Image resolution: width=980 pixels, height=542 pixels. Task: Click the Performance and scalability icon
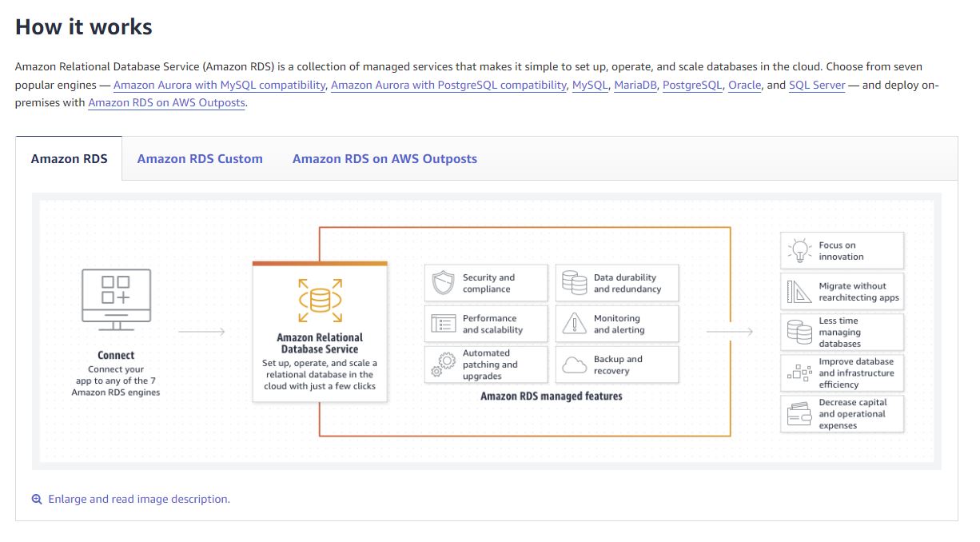(443, 324)
